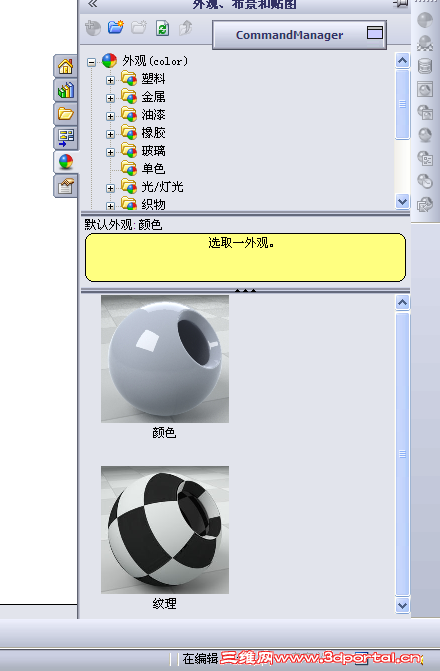Click the thumbnails panel scrollbar thumb
Image resolution: width=440 pixels, height=671 pixels.
coord(402,454)
